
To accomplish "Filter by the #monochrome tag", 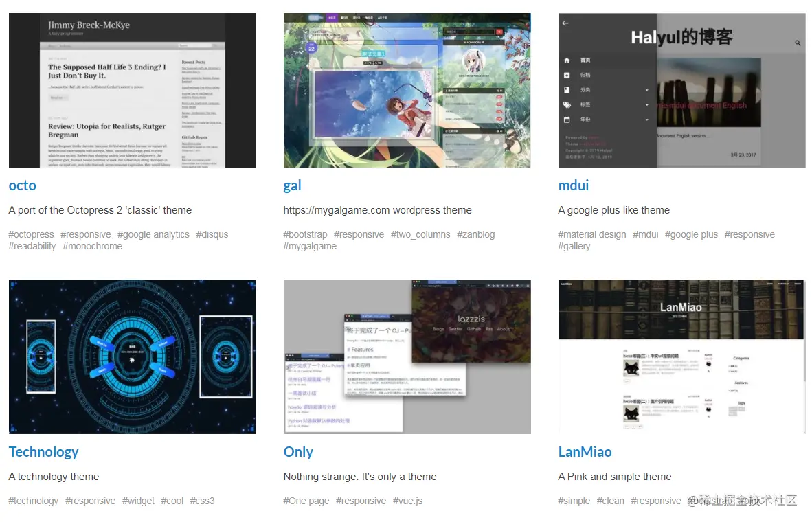I will (92, 246).
